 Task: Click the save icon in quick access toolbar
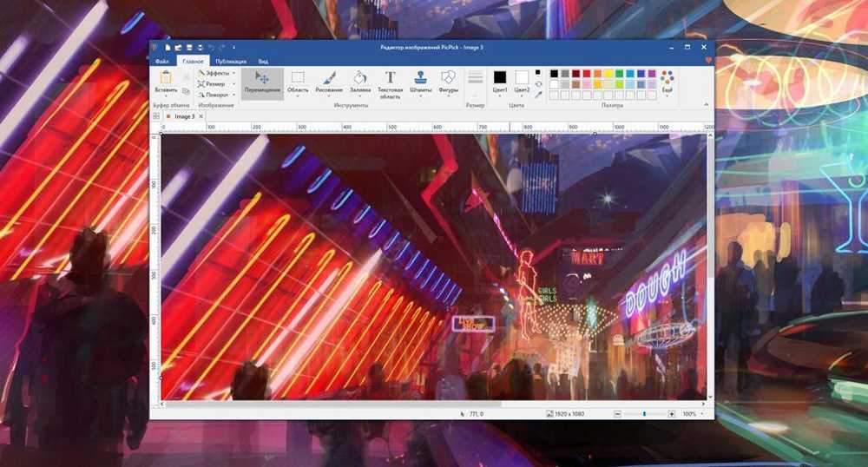(x=188, y=47)
